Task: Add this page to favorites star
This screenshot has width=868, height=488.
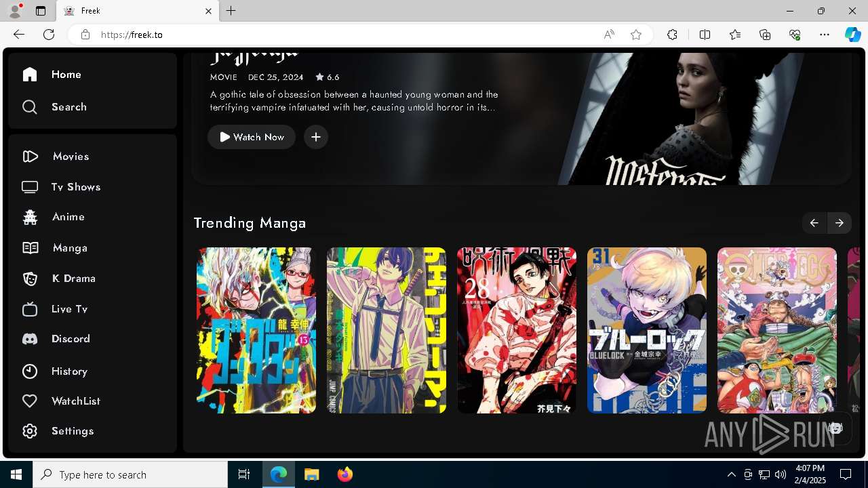Action: coord(636,35)
